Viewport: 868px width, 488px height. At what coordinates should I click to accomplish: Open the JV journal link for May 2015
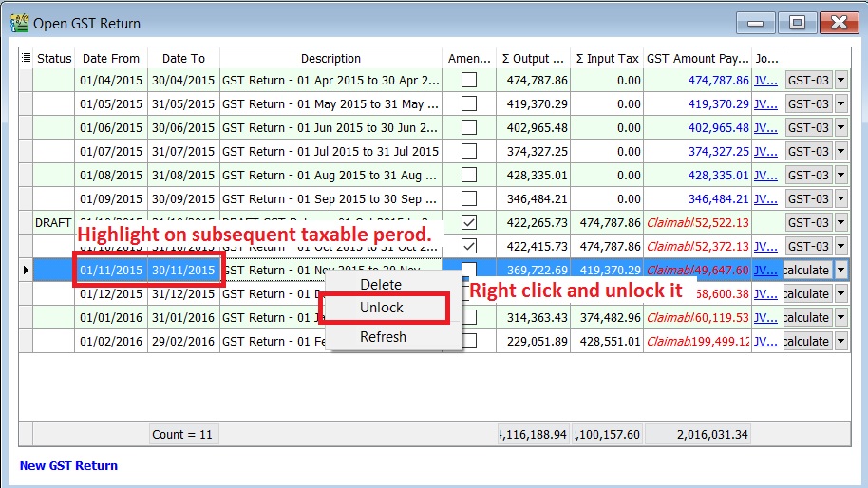click(x=764, y=104)
